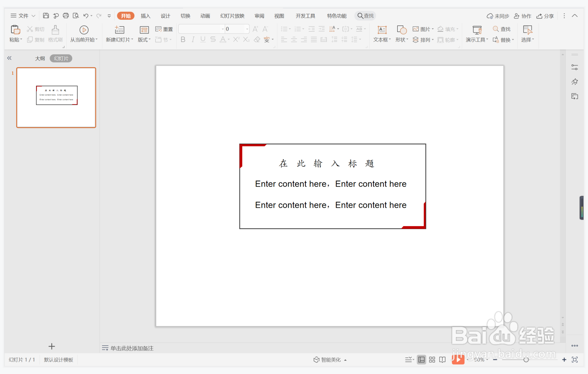Expand the Shapes dropdown

[408, 39]
